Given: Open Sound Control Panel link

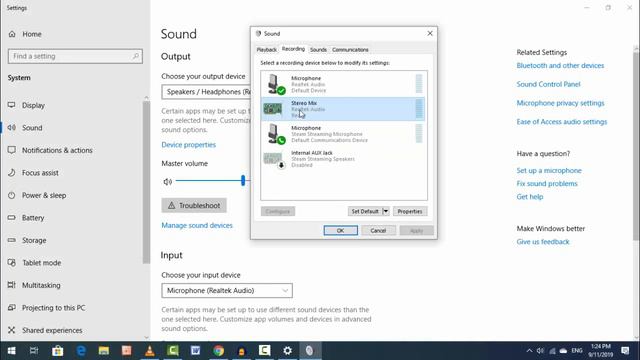Looking at the screenshot, I should 548,84.
